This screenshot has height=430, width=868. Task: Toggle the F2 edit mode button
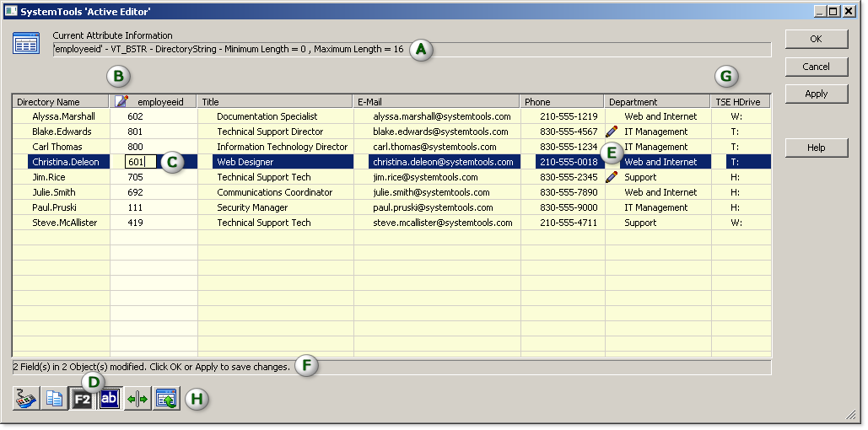click(x=83, y=399)
